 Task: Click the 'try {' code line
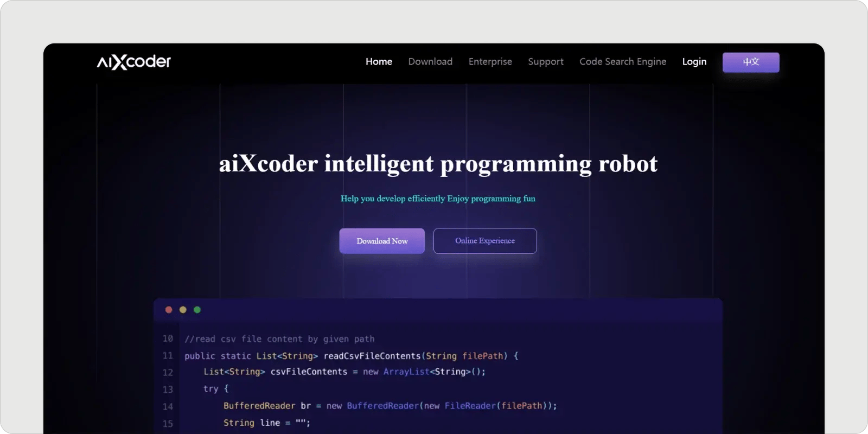pos(216,388)
